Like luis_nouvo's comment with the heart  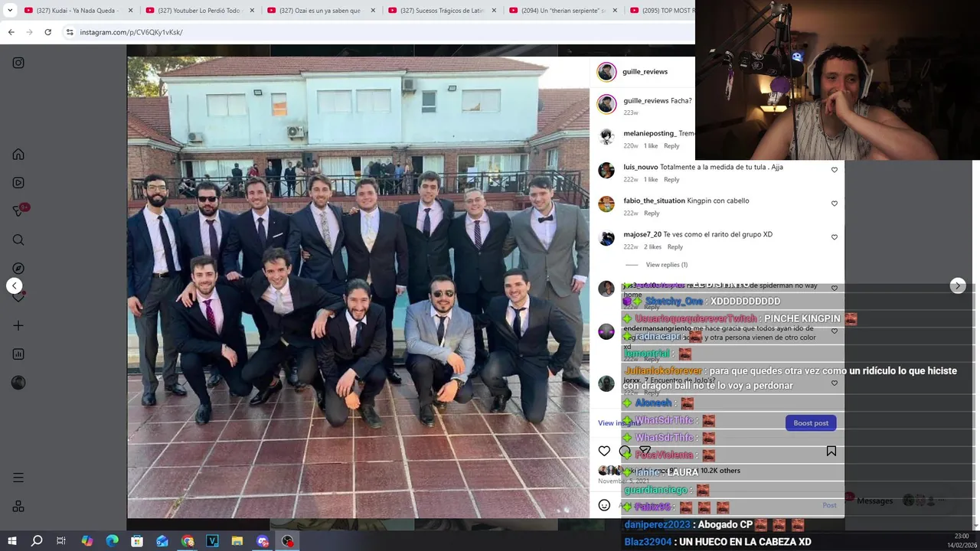[x=835, y=170]
